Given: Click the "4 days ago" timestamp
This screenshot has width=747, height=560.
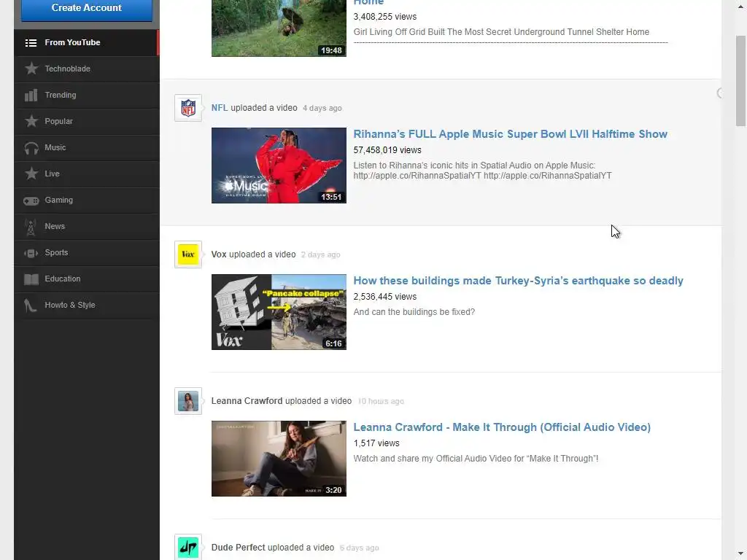Looking at the screenshot, I should click(322, 109).
